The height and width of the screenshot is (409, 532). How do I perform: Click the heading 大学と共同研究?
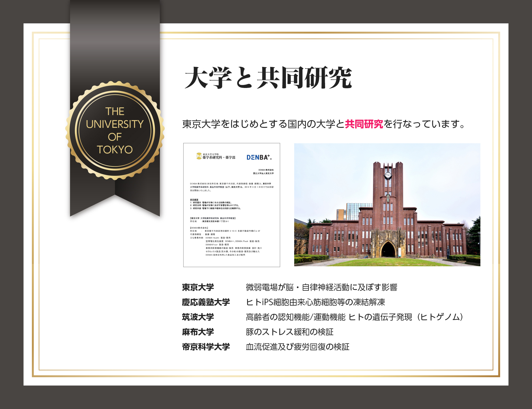(268, 78)
